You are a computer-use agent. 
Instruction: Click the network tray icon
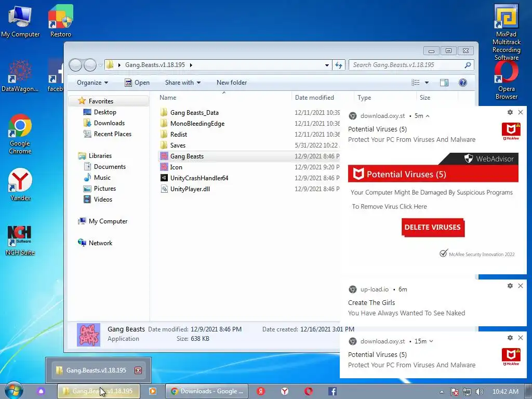(467, 392)
